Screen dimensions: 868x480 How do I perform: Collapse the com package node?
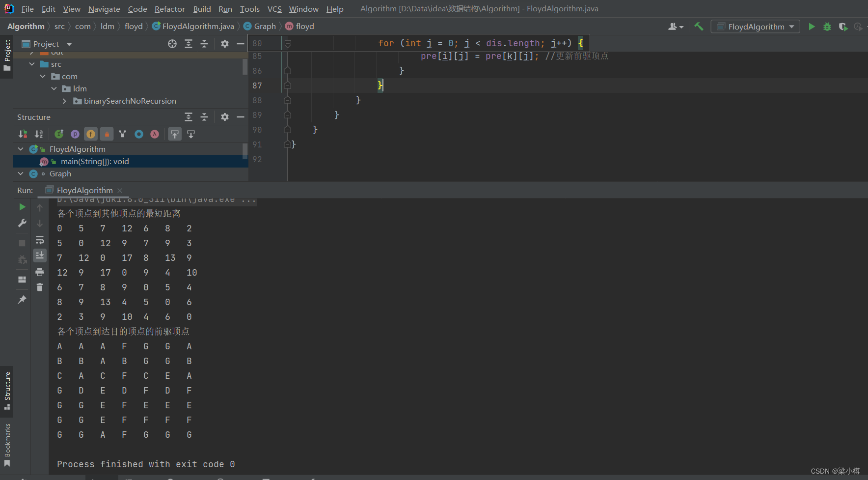[x=43, y=77]
